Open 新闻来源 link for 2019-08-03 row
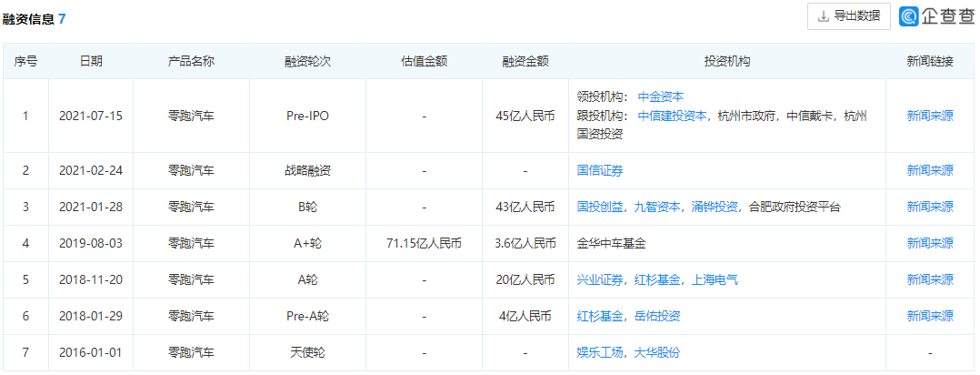Image resolution: width=980 pixels, height=375 pixels. [x=930, y=243]
